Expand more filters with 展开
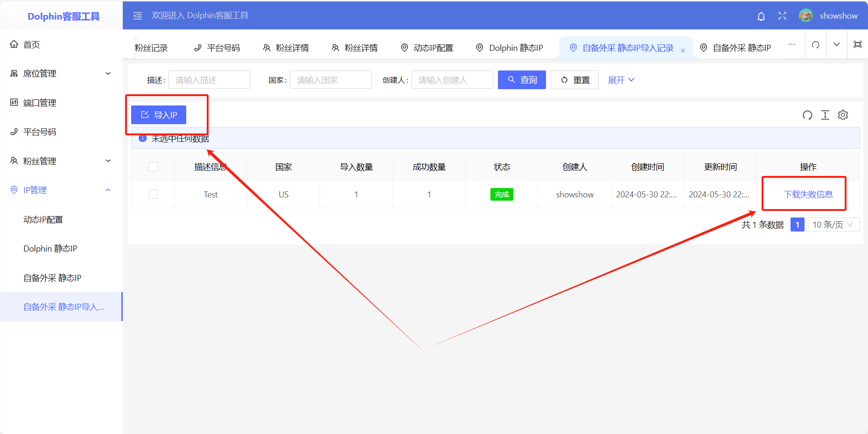This screenshot has width=868, height=434. (x=621, y=80)
